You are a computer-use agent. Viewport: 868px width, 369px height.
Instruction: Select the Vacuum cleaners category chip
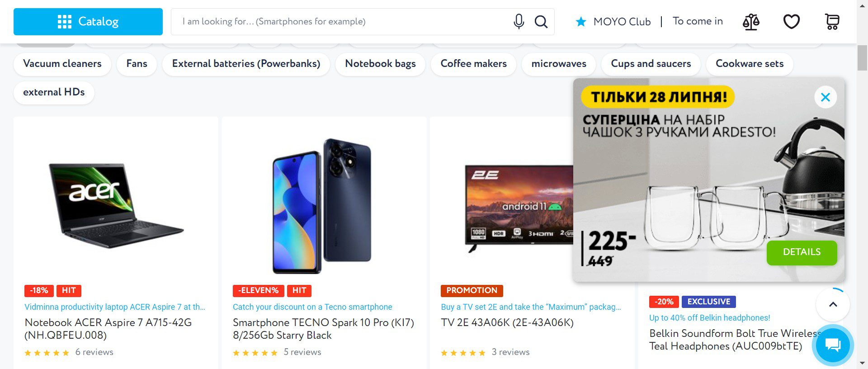62,64
